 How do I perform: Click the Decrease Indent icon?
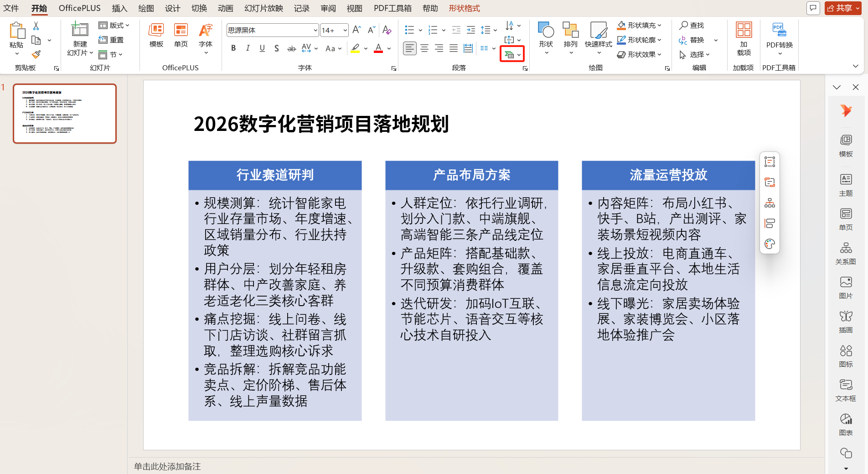point(456,30)
